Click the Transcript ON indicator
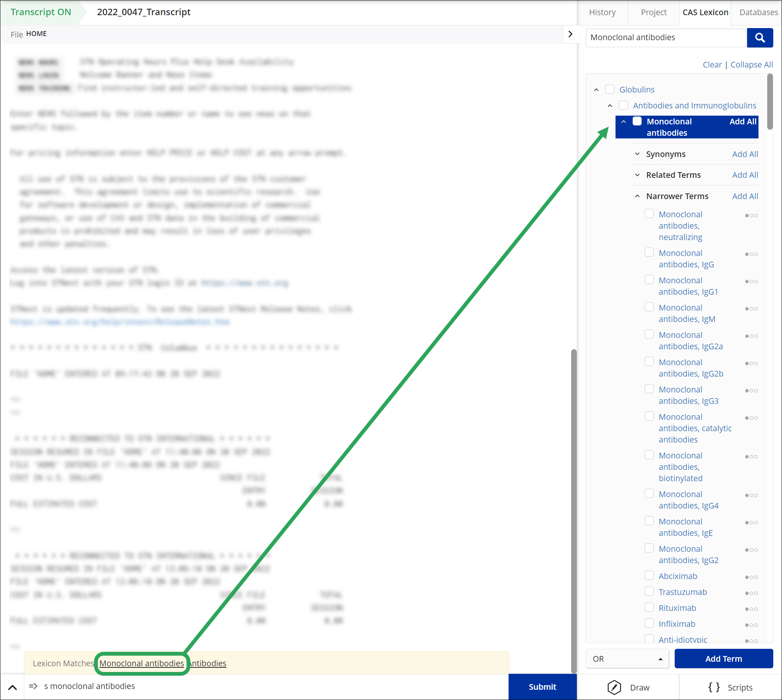The width and height of the screenshot is (782, 700). (41, 12)
